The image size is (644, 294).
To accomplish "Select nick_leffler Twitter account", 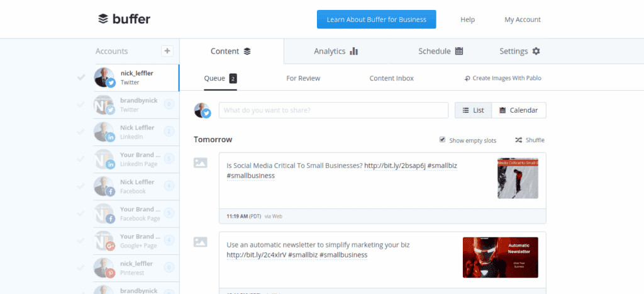I will click(136, 77).
